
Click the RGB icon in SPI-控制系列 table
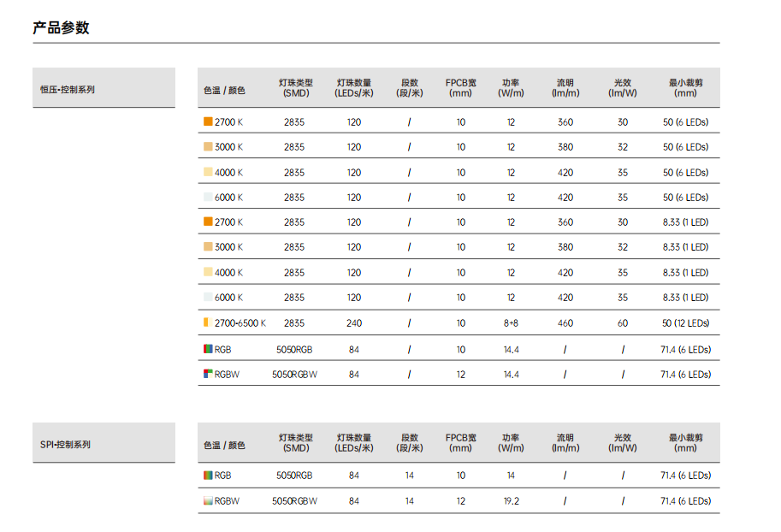(208, 476)
